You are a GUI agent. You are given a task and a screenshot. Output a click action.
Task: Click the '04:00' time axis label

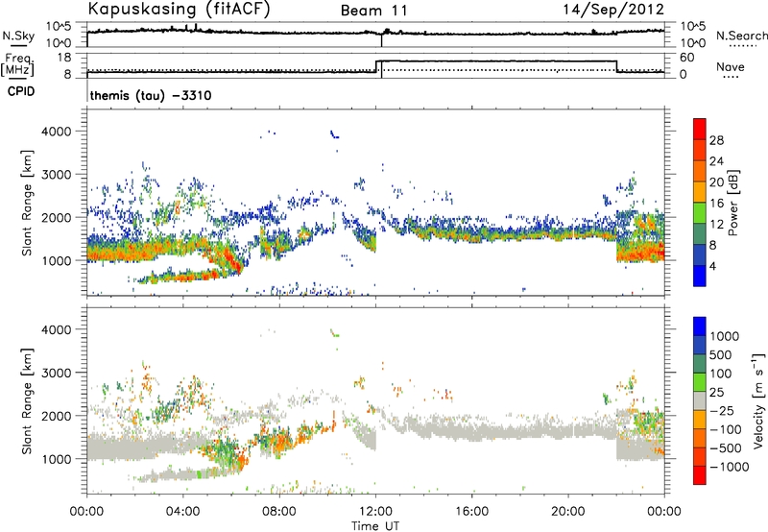[182, 512]
